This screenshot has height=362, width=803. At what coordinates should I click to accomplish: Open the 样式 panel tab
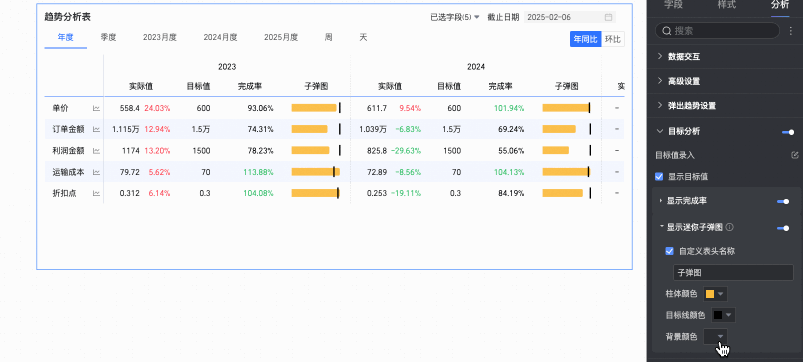(x=727, y=6)
